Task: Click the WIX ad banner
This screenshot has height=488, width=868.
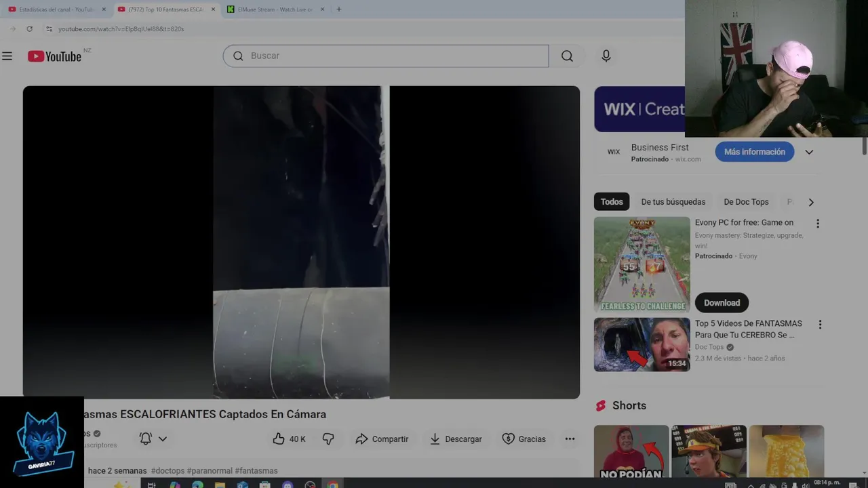Action: pyautogui.click(x=639, y=109)
